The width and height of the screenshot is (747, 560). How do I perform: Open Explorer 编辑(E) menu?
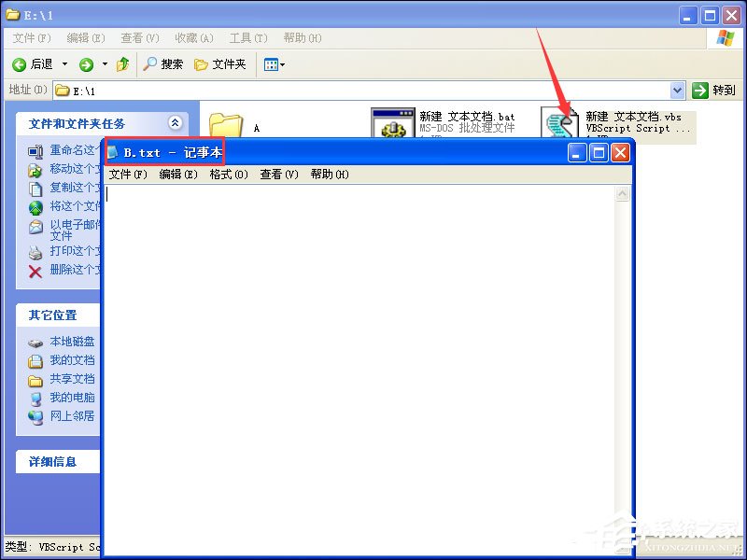point(86,38)
